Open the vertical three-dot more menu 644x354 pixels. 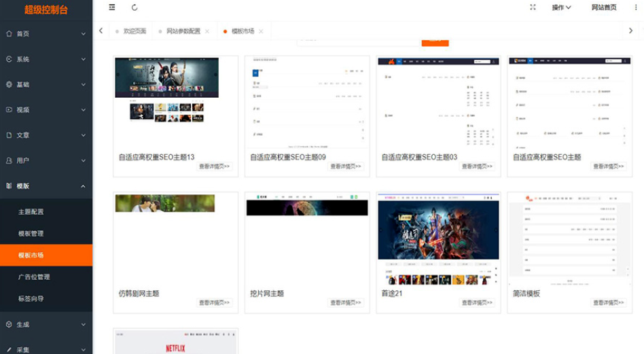pyautogui.click(x=636, y=7)
